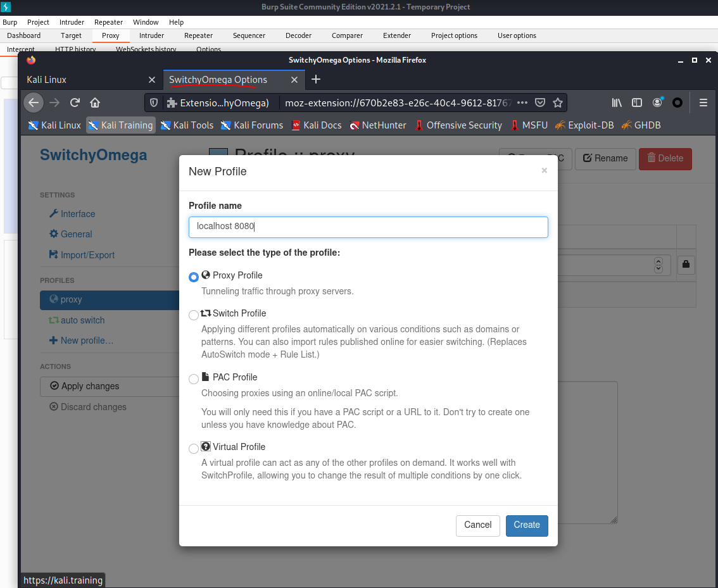
Task: Open GHDB bookmark
Action: 641,125
